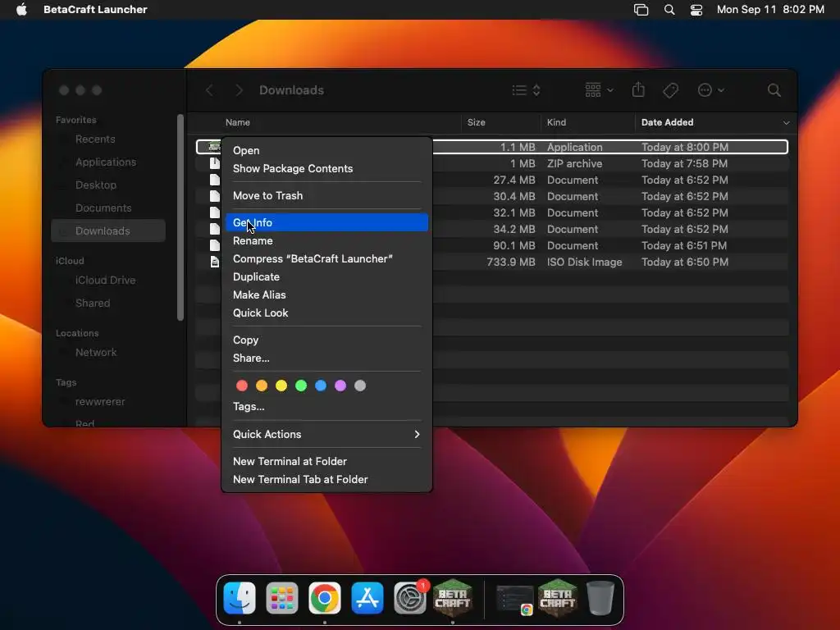Open Finder from the Dock
Screen dimensions: 840x630
[240, 597]
